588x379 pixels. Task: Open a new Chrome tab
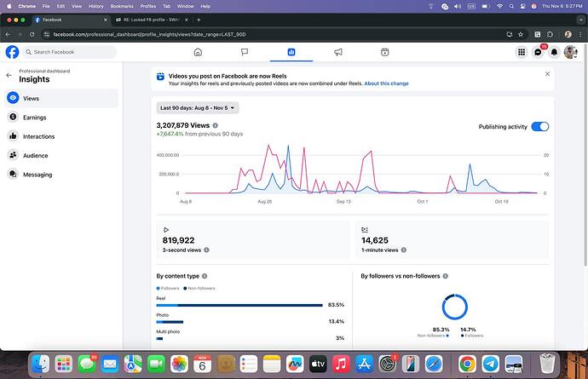point(199,20)
